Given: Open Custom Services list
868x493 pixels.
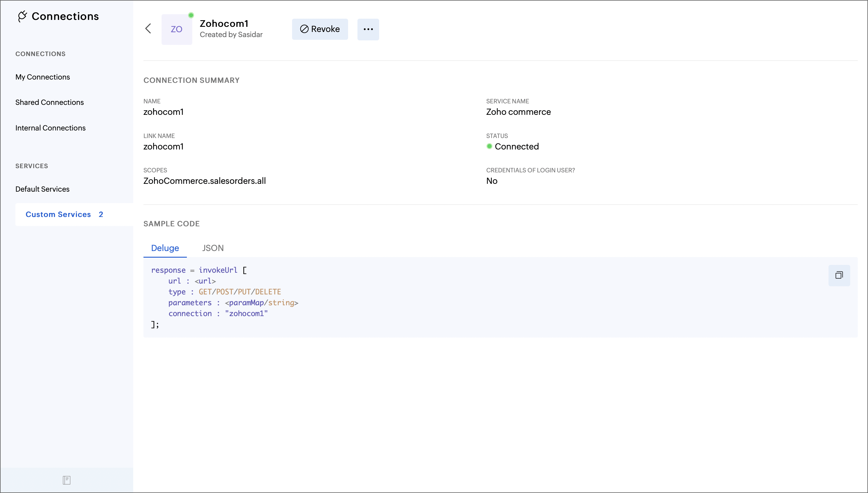Looking at the screenshot, I should pos(58,214).
